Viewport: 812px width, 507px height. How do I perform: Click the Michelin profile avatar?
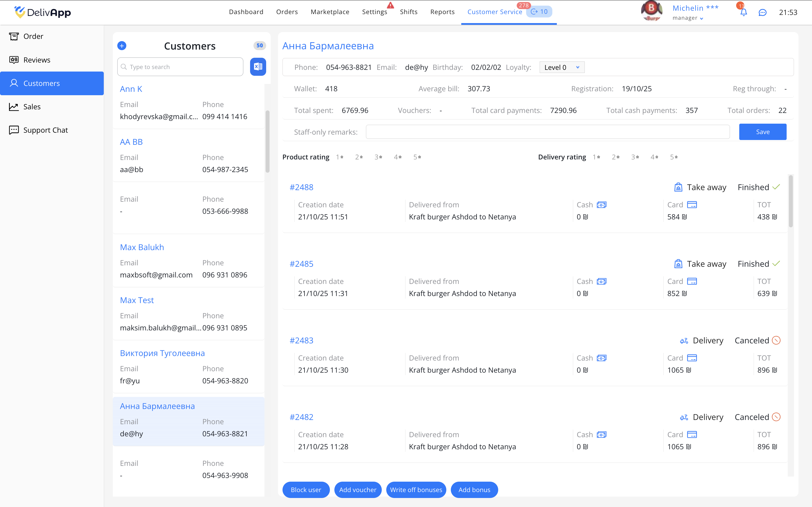click(651, 11)
